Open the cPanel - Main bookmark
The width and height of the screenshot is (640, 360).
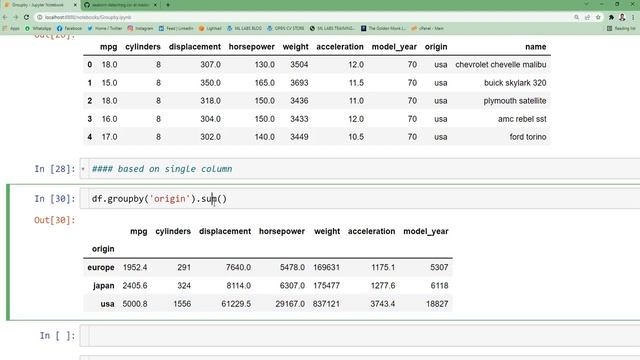click(x=427, y=28)
